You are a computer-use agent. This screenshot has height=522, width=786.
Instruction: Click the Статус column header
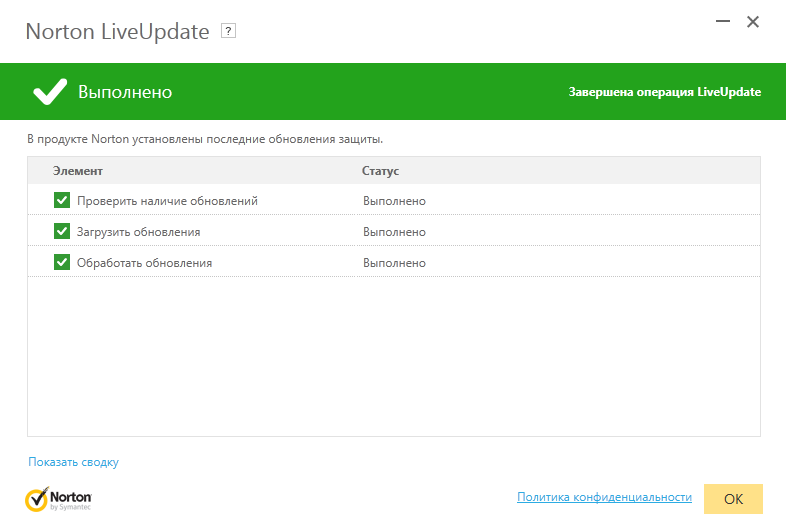(x=380, y=171)
